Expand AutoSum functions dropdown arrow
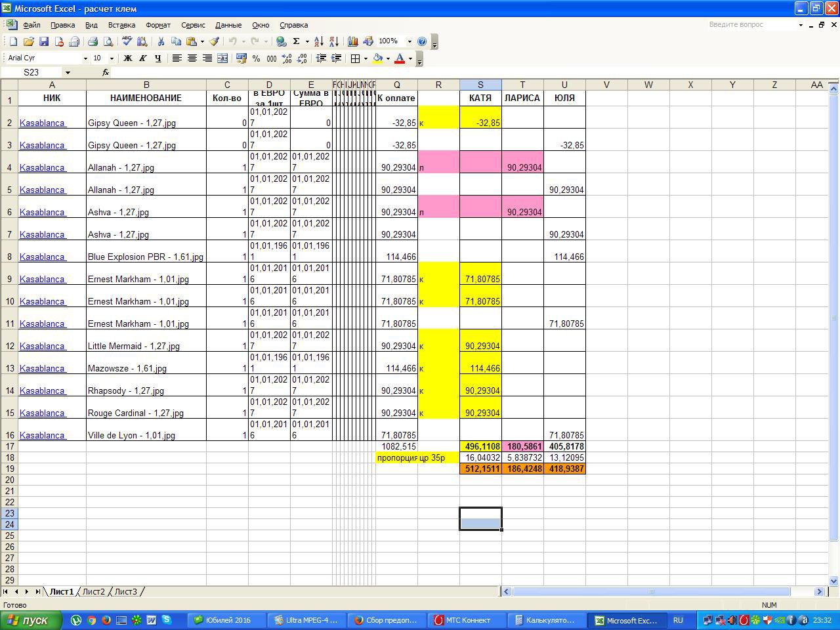Viewport: 840px width, 630px height. [x=307, y=41]
